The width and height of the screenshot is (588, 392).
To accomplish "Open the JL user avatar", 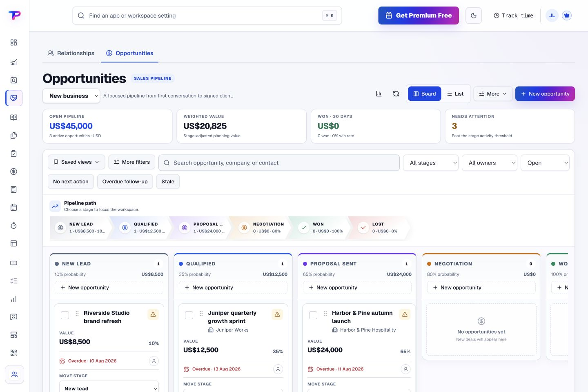I will [x=552, y=16].
